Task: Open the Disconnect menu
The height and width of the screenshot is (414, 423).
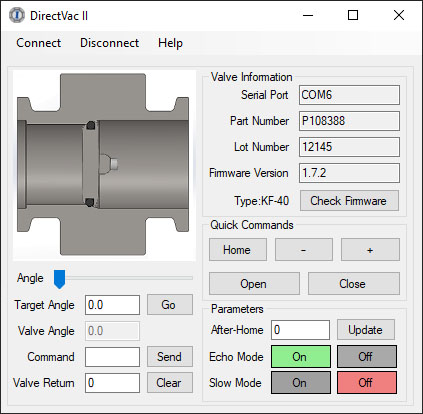Action: click(109, 43)
